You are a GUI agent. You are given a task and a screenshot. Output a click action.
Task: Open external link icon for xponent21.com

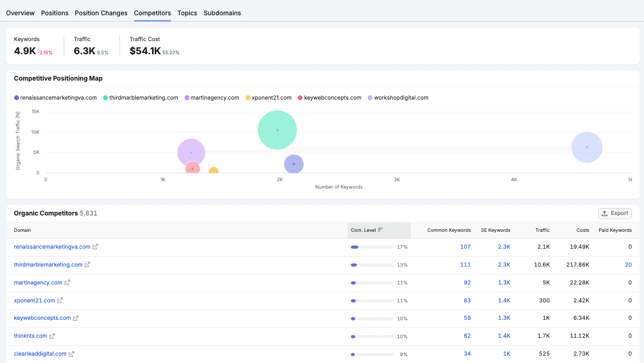(60, 300)
